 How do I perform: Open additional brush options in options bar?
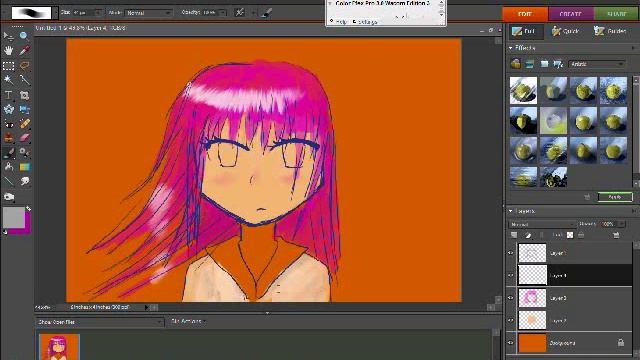[266, 13]
